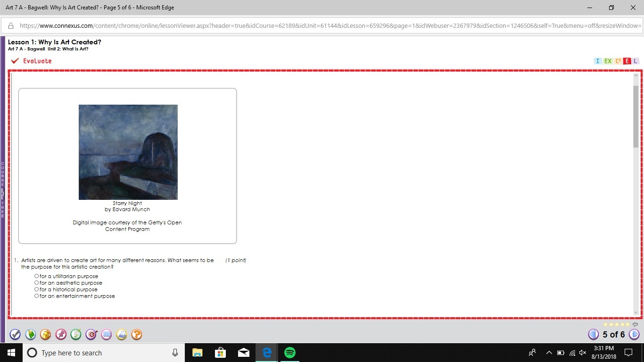Click the "by Edvard Munch" caption
Image resolution: width=644 pixels, height=362 pixels.
tap(127, 209)
